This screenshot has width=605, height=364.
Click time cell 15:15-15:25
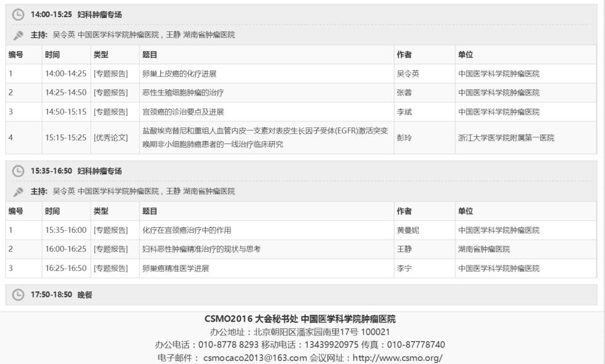coord(65,138)
